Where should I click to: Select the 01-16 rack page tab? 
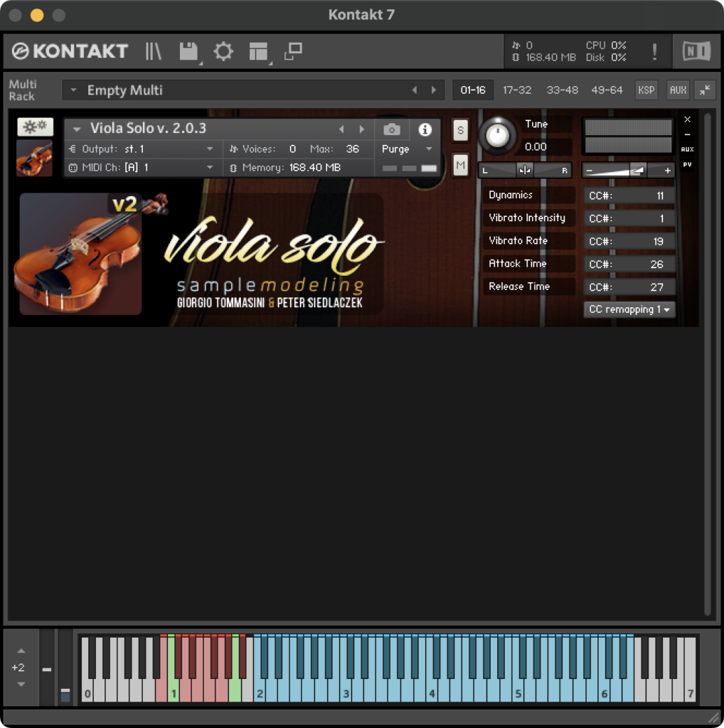click(473, 90)
